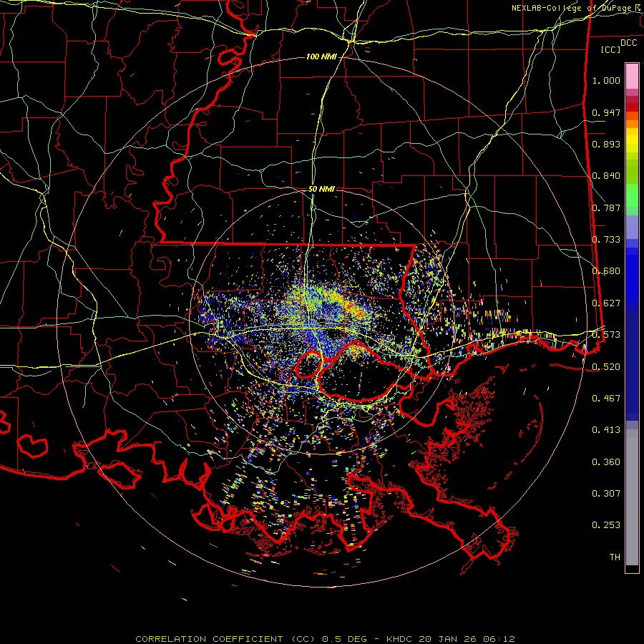Click the 1.000 legend value
Viewport: 644px width, 644px height.
point(606,80)
